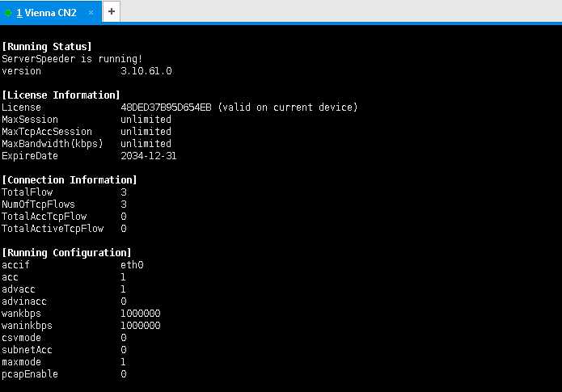Screen dimensions: 562x392
Task: Click the advacc label
Action: 19,289
